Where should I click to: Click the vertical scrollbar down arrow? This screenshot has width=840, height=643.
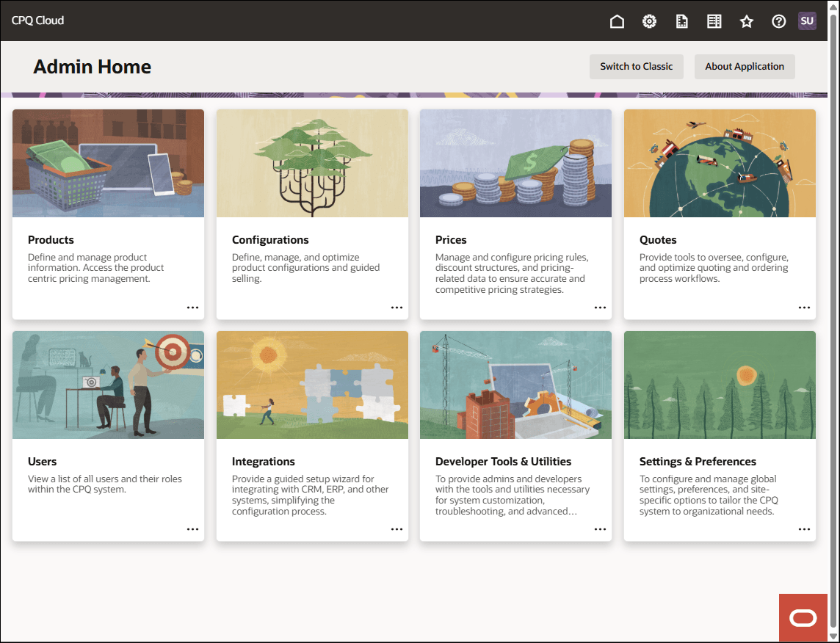pyautogui.click(x=833, y=636)
